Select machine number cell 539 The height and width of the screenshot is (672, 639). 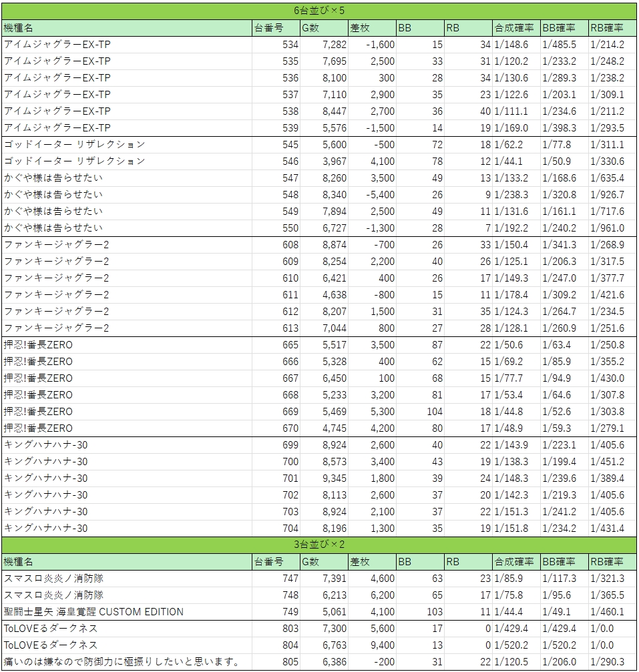(276, 128)
